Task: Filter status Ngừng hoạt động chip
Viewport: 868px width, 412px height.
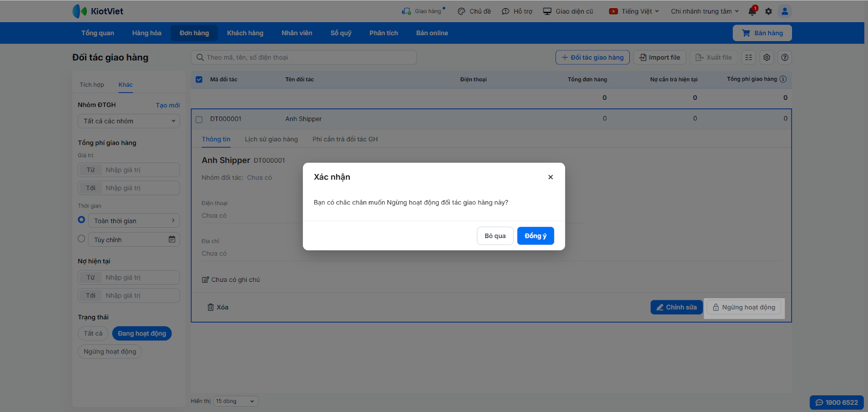Action: tap(110, 352)
